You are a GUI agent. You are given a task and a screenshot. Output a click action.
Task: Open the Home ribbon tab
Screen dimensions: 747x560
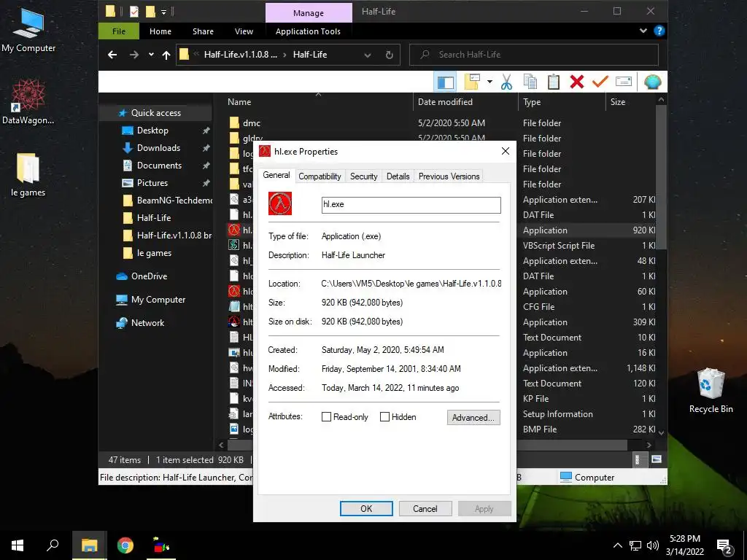coord(160,31)
